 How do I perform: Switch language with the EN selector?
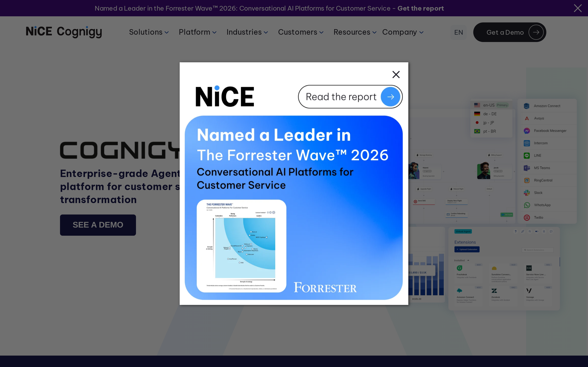tap(459, 32)
